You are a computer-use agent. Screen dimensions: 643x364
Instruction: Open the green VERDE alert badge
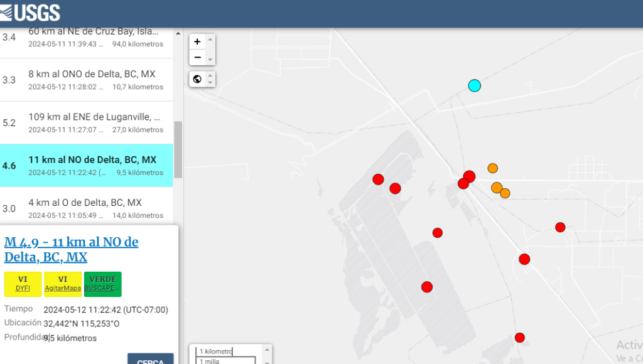tap(102, 284)
